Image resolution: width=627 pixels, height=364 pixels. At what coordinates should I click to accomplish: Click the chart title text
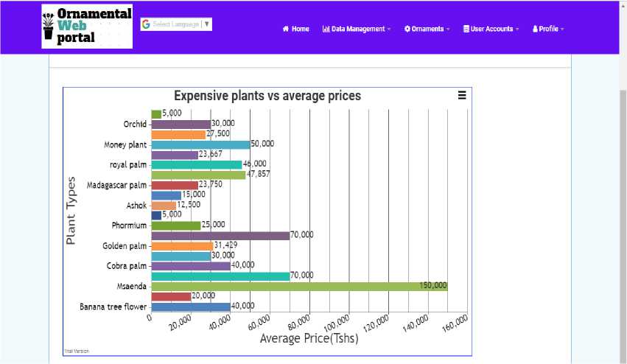267,96
